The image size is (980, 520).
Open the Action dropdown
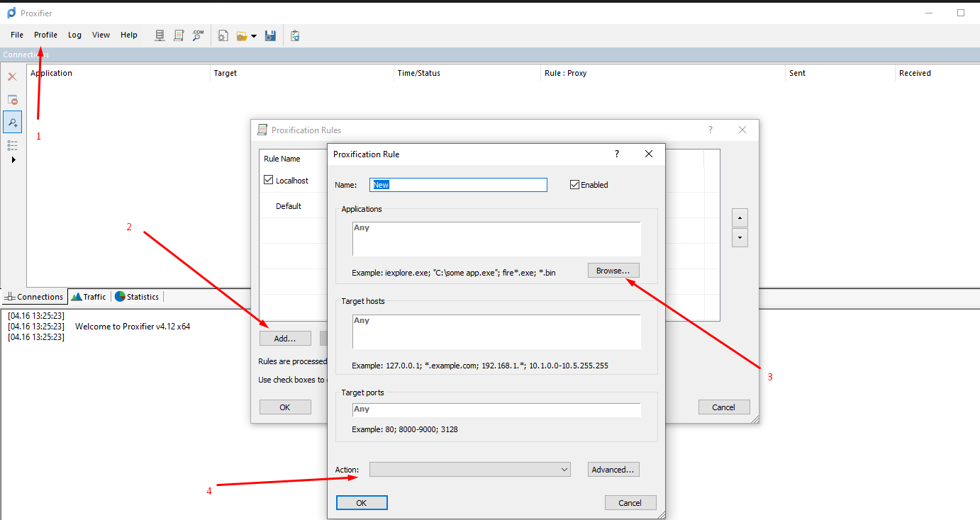pos(469,469)
